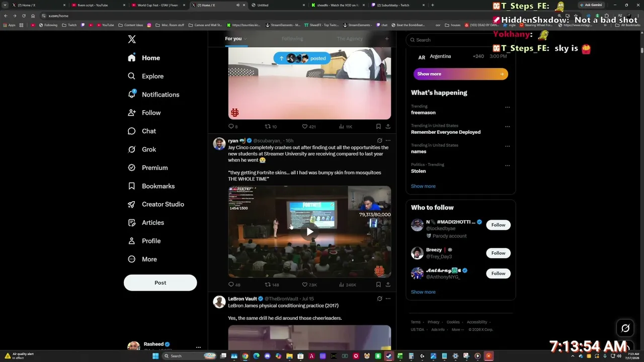
Task: Open Explore from the sidebar
Action: pyautogui.click(x=146, y=76)
